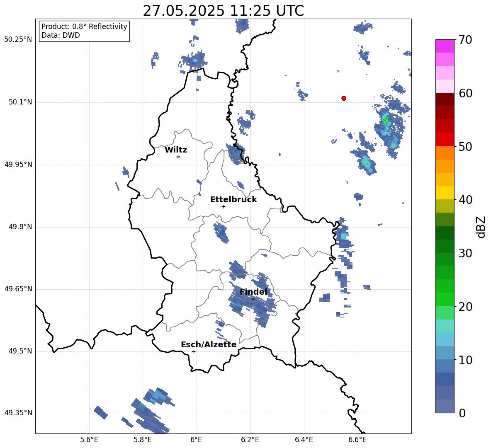
Task: Click the 50.25°N latitude label
Action: click(x=18, y=40)
